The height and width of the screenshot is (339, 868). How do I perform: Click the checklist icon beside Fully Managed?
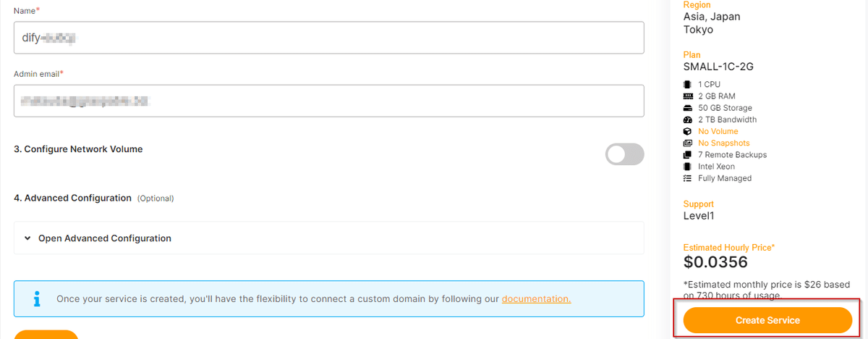coord(688,178)
